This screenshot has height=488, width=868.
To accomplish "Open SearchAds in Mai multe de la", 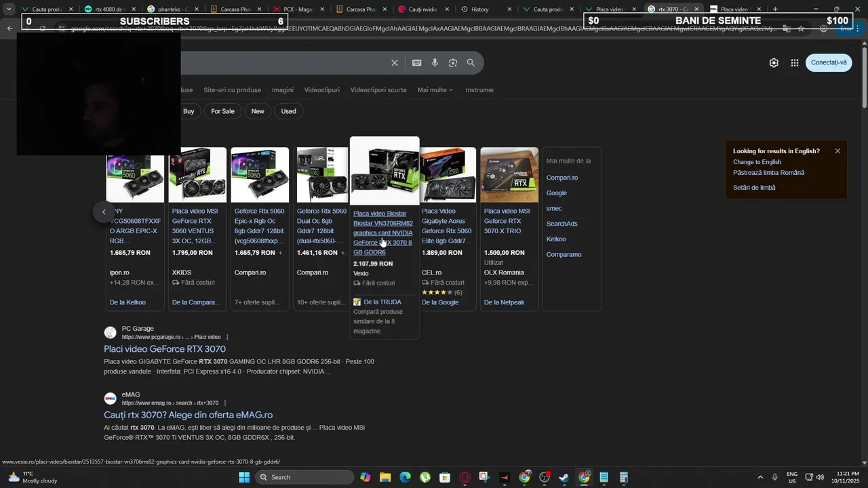I will point(562,224).
